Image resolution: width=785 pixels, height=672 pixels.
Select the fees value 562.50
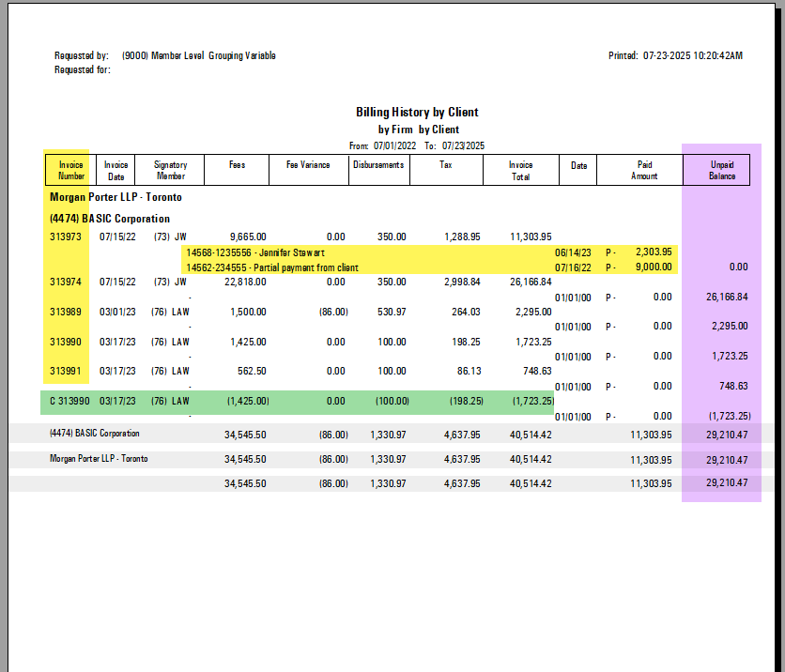[252, 371]
